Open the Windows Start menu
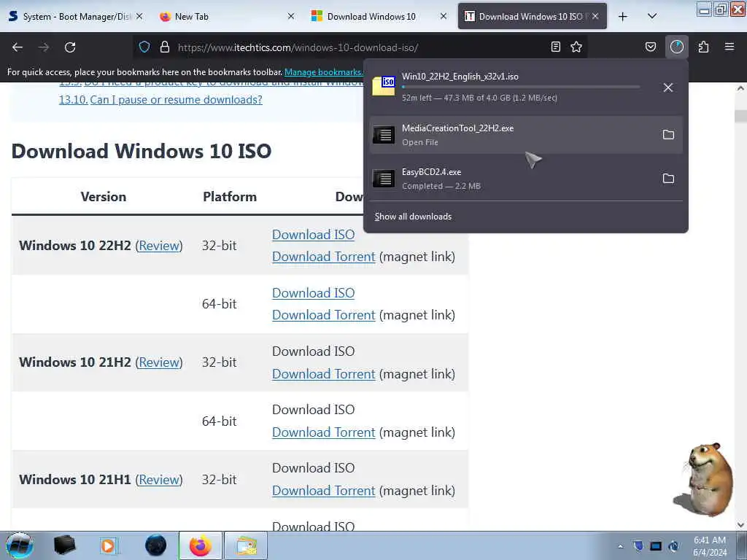The image size is (747, 560). (19, 545)
